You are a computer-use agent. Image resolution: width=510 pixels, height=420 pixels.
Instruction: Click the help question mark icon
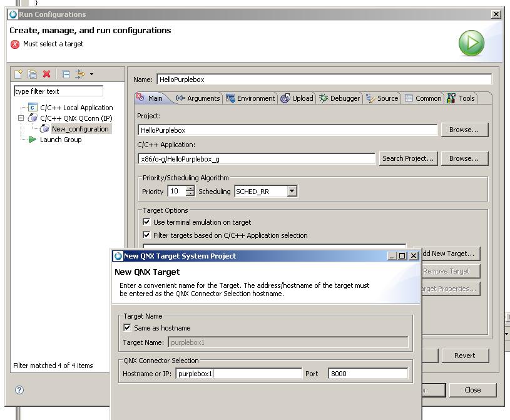click(x=19, y=390)
